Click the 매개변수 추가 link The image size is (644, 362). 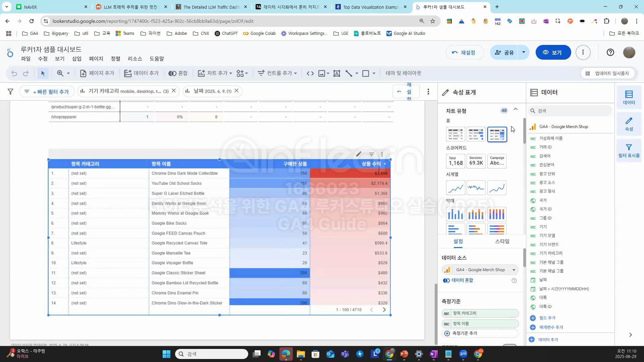click(x=547, y=327)
